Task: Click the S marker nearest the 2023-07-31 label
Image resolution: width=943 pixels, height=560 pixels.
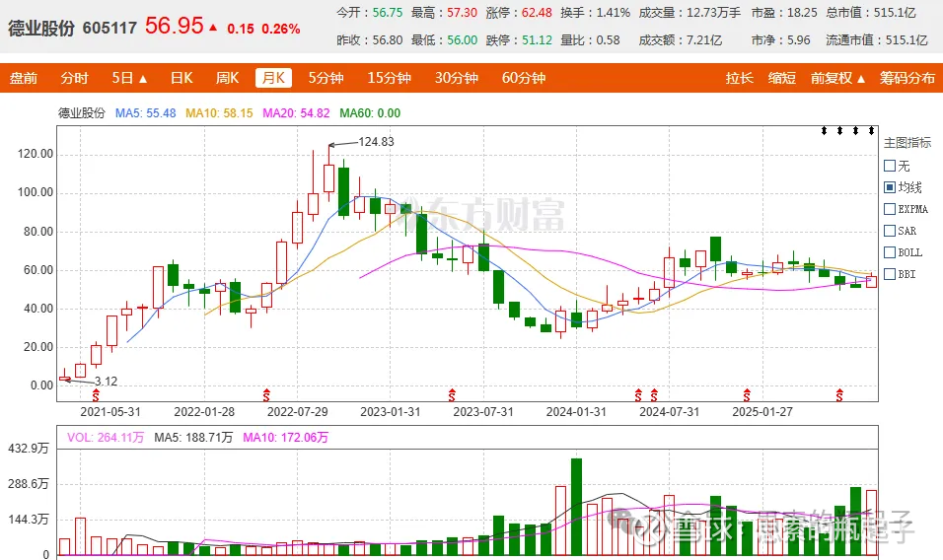Action: 452,395
